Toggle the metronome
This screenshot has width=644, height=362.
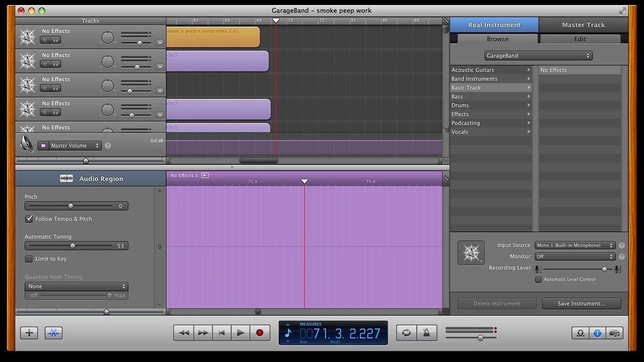(426, 333)
